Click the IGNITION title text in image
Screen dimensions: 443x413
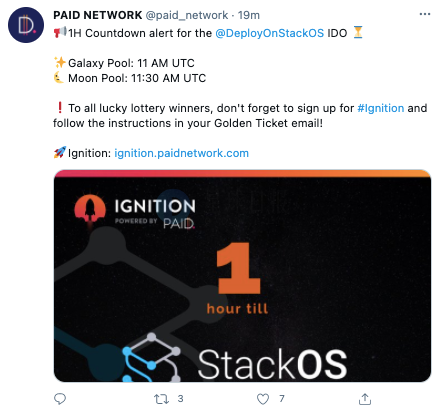(x=155, y=206)
